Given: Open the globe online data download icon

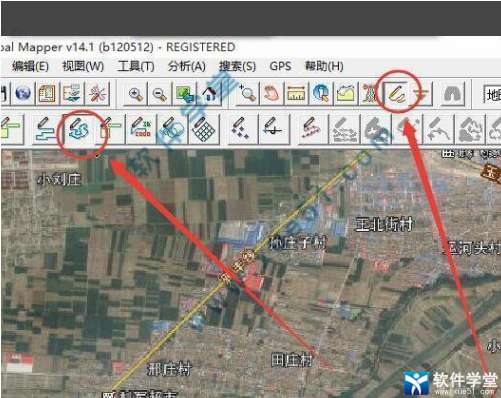Looking at the screenshot, I should 22,94.
